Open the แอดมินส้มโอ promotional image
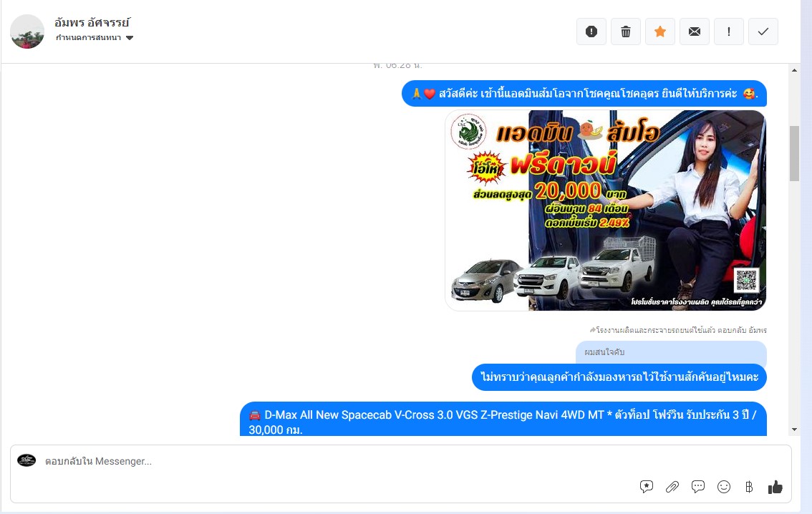The width and height of the screenshot is (812, 514). point(605,210)
